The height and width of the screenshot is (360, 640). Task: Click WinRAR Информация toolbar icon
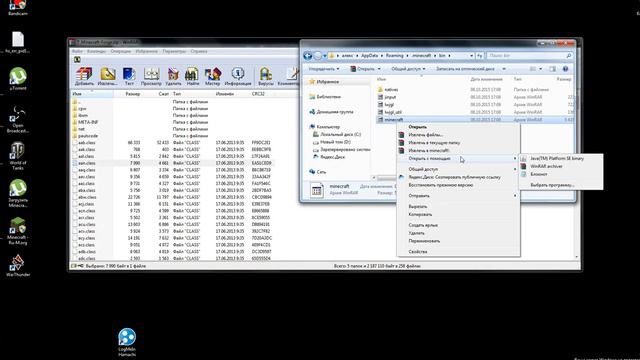click(x=238, y=76)
